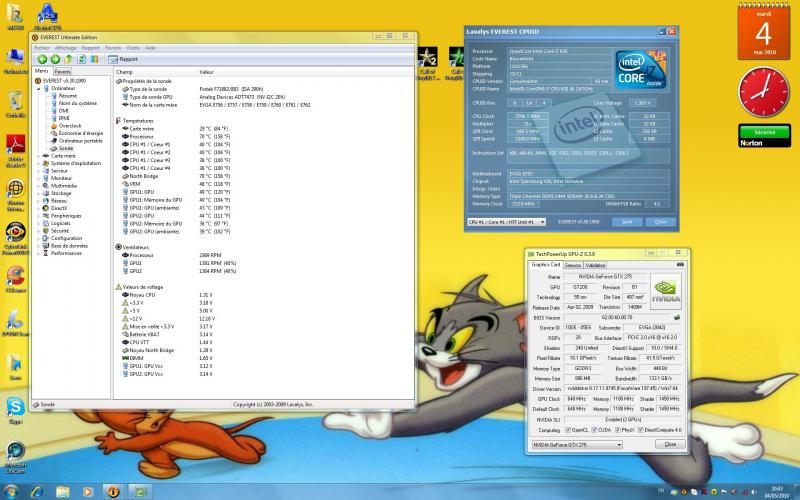Click the green Forward arrow in EVEREST toolbar

pyautogui.click(x=55, y=59)
